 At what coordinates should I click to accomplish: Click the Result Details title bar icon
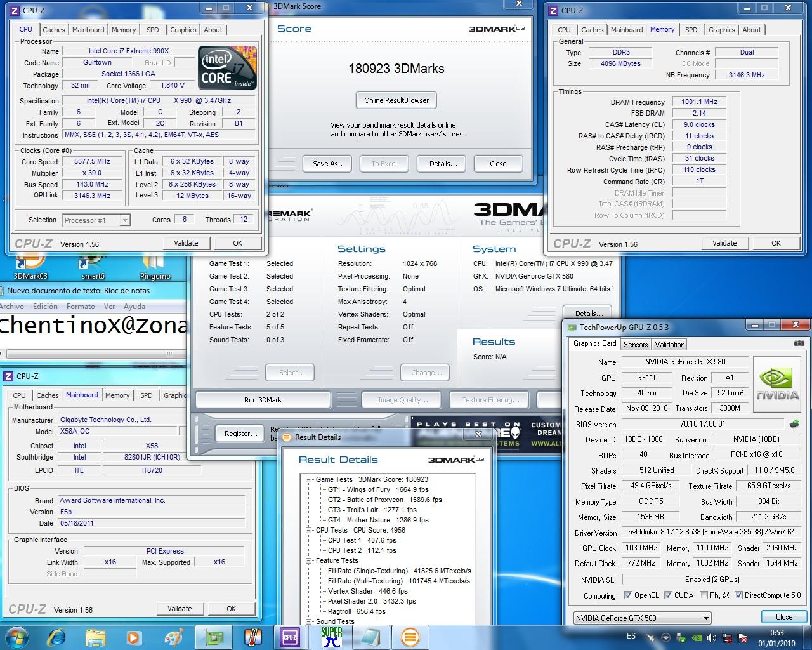[x=287, y=437]
